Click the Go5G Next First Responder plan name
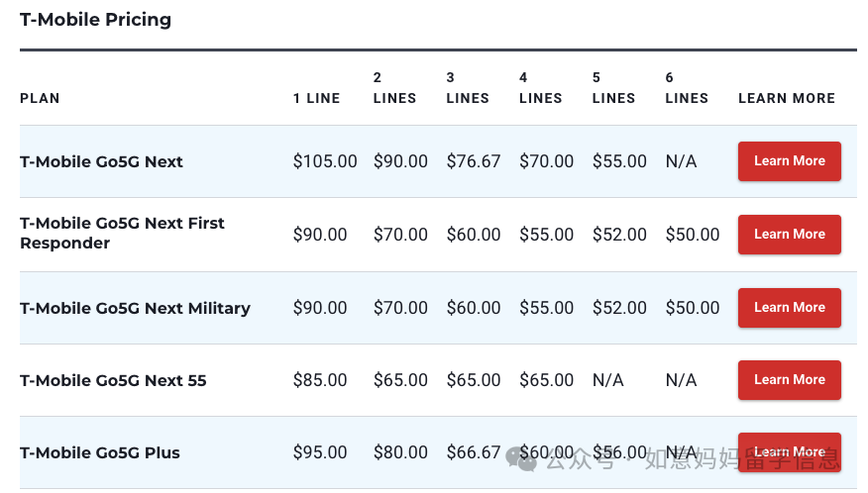The image size is (868, 493). [122, 233]
